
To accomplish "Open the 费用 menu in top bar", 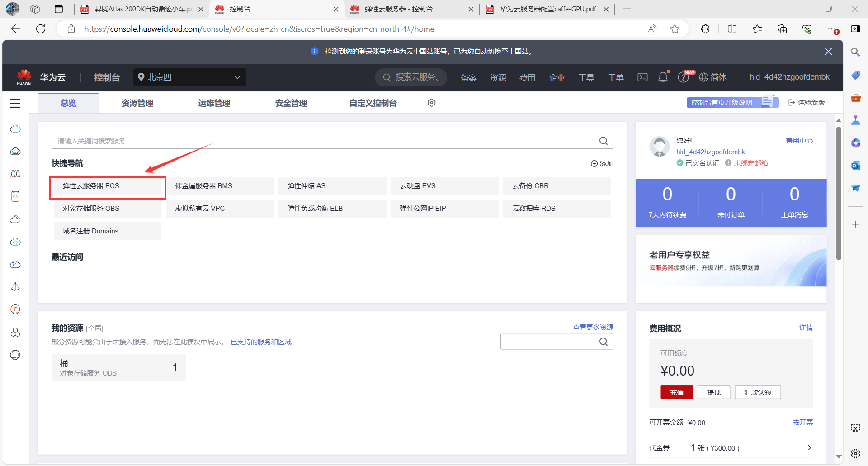I will point(528,77).
